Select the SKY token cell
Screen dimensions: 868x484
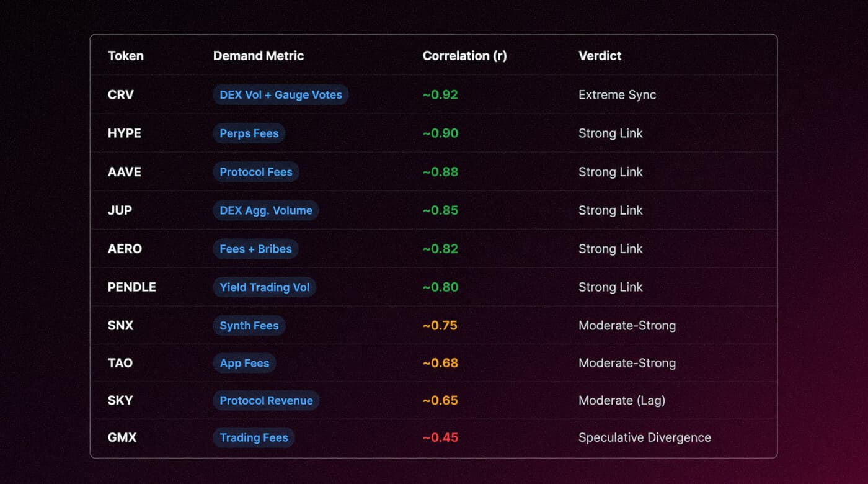coord(120,400)
